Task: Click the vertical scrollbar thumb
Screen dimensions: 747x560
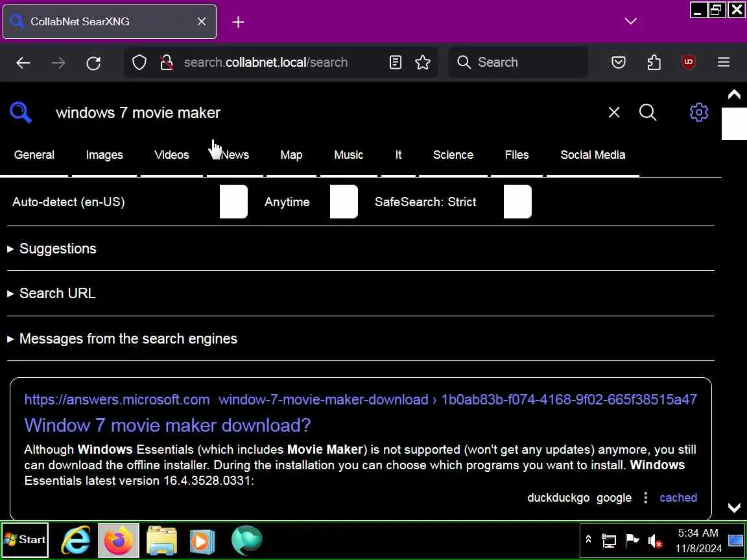Action: pos(734,124)
